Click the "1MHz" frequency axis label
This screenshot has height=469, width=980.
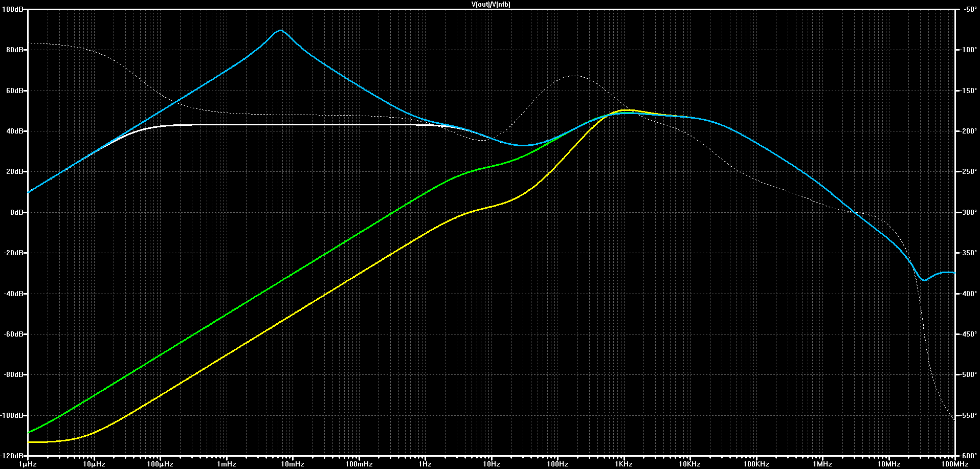pyautogui.click(x=822, y=464)
